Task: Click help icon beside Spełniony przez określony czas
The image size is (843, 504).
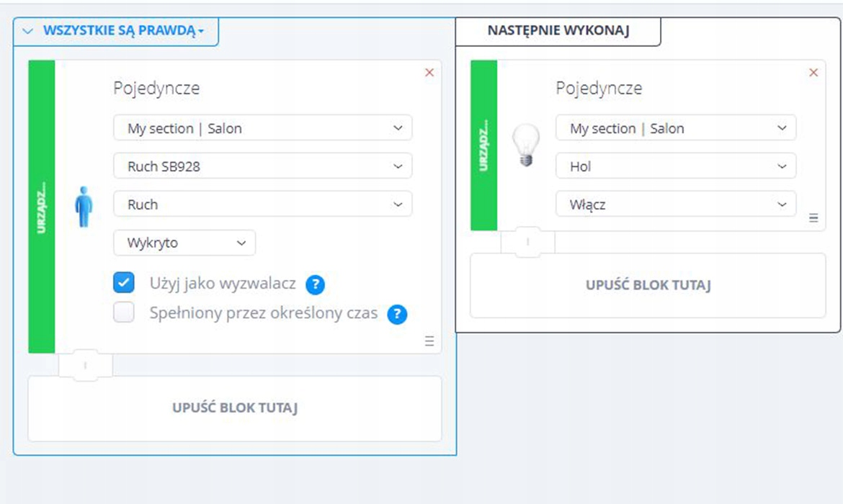Action: pyautogui.click(x=397, y=315)
